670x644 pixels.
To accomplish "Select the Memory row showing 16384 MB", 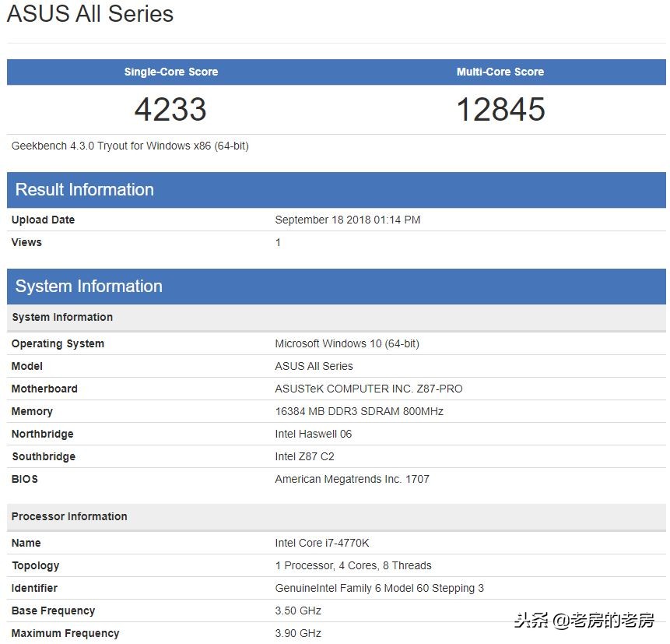I will [360, 411].
